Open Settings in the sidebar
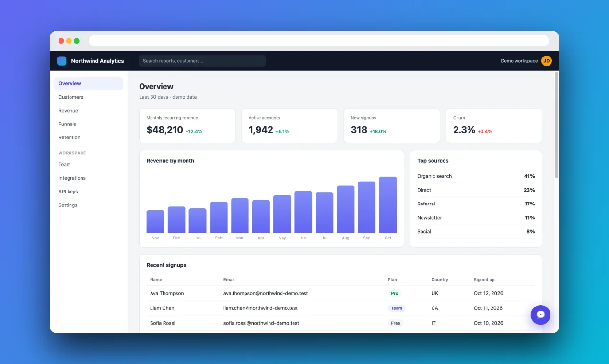 coord(89,205)
